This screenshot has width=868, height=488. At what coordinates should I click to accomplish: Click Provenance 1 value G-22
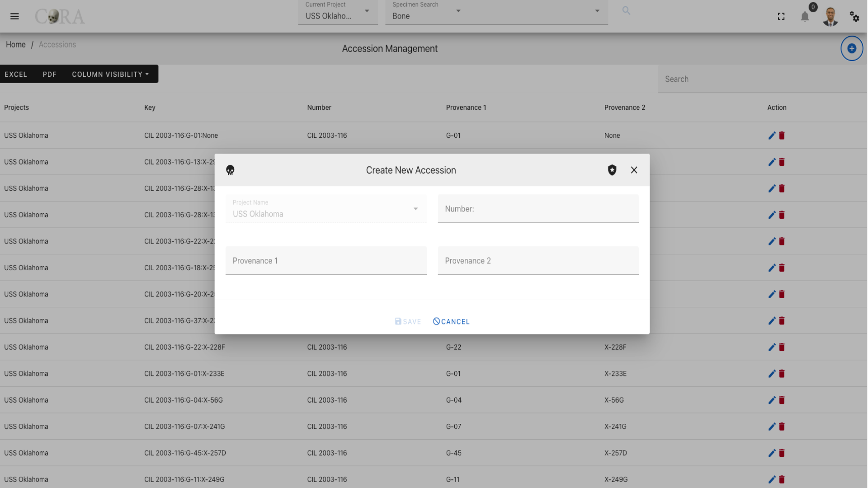coord(453,347)
